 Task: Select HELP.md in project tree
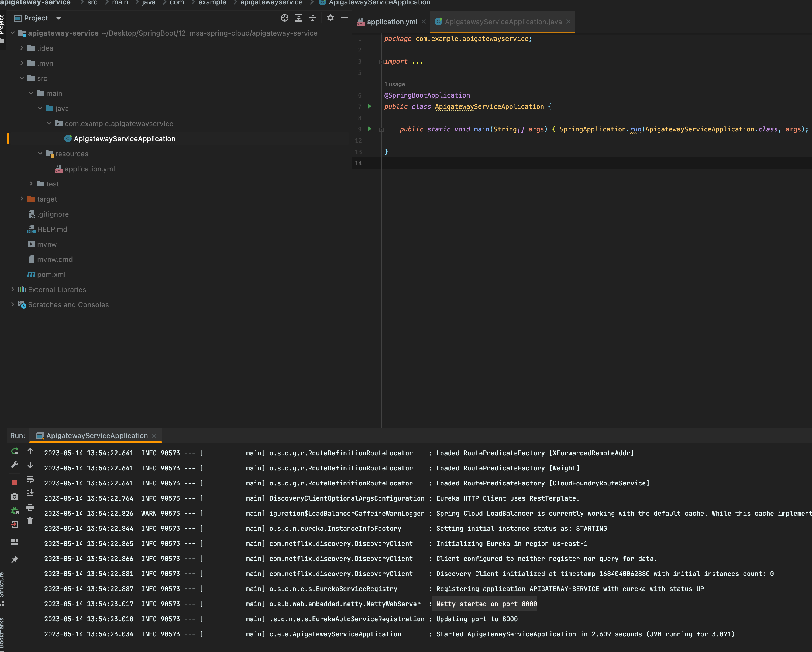point(52,229)
